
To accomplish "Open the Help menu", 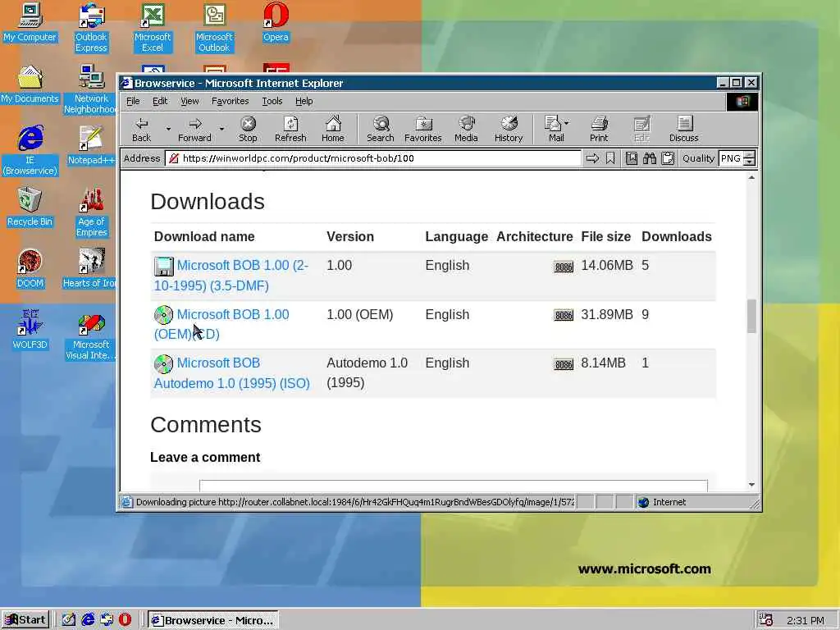I will click(304, 101).
